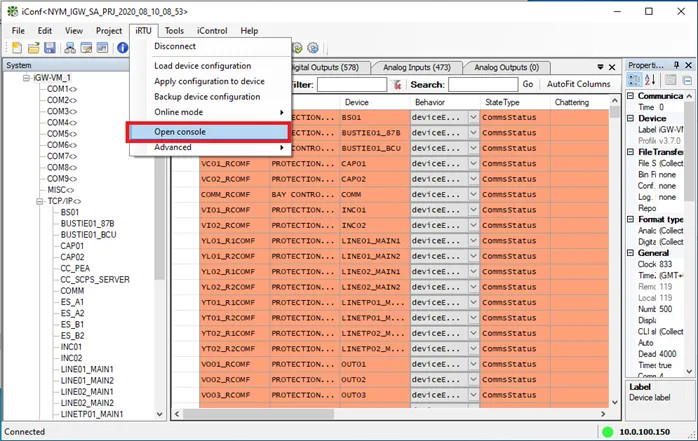Click inside the Search input field
The width and height of the screenshot is (698, 441).
(x=483, y=85)
